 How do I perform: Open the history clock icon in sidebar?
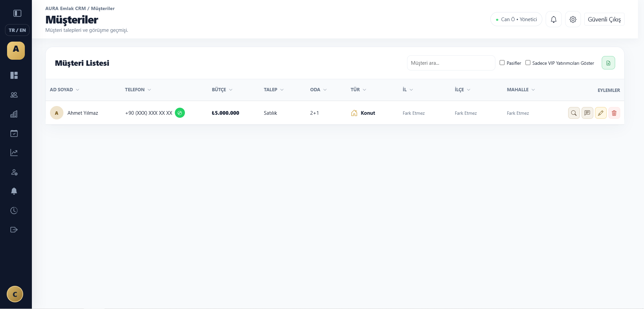[14, 210]
